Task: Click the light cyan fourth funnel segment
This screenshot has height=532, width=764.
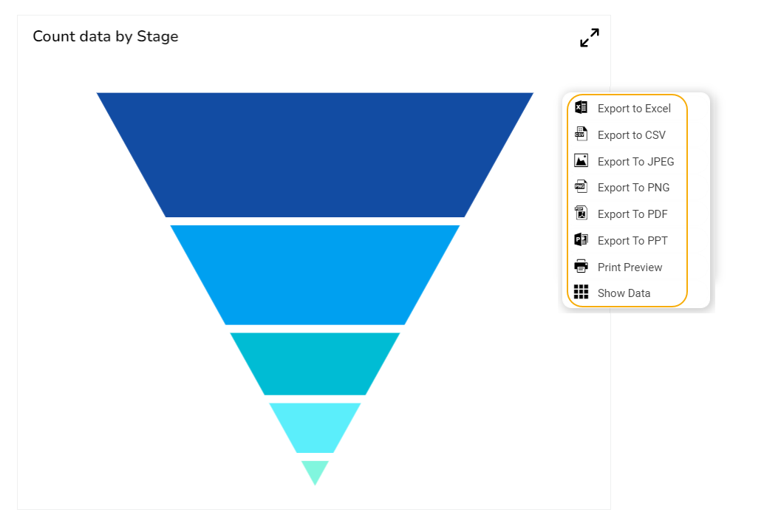Action: (315, 426)
